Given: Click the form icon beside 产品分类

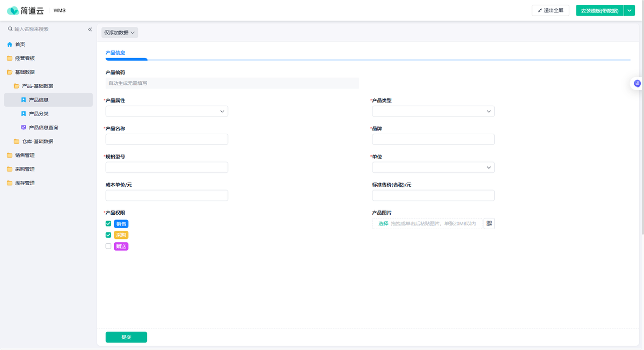Looking at the screenshot, I should [24, 114].
